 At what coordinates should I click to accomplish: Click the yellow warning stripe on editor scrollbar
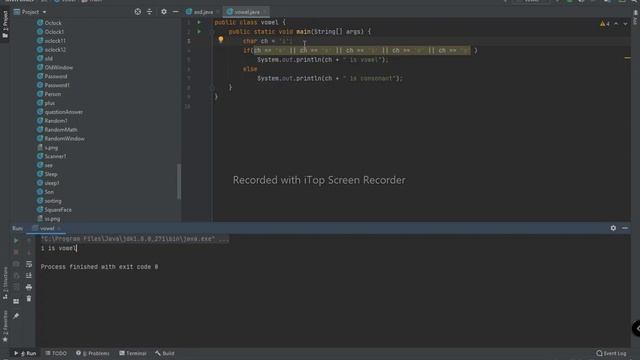(627, 58)
